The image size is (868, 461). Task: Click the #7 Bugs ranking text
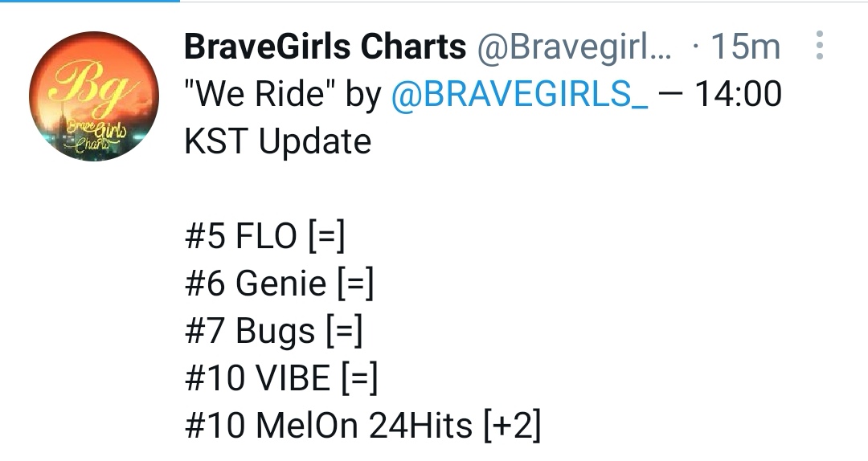[x=250, y=331]
